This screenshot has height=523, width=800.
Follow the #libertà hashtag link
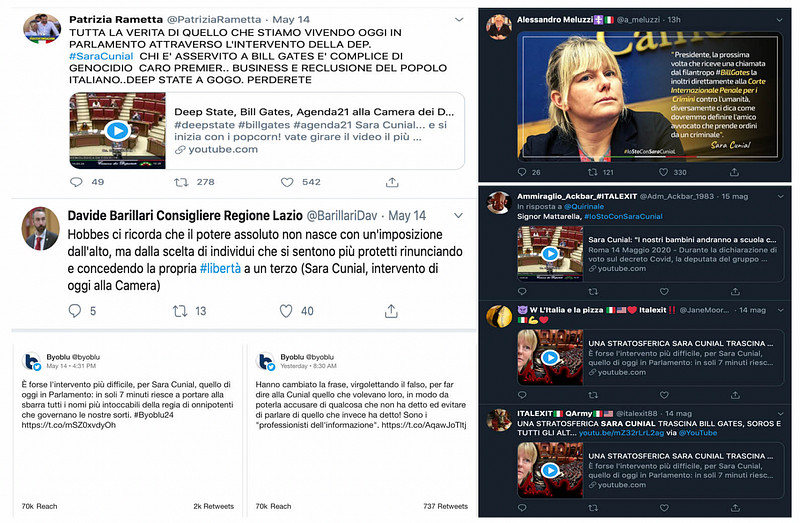point(220,268)
